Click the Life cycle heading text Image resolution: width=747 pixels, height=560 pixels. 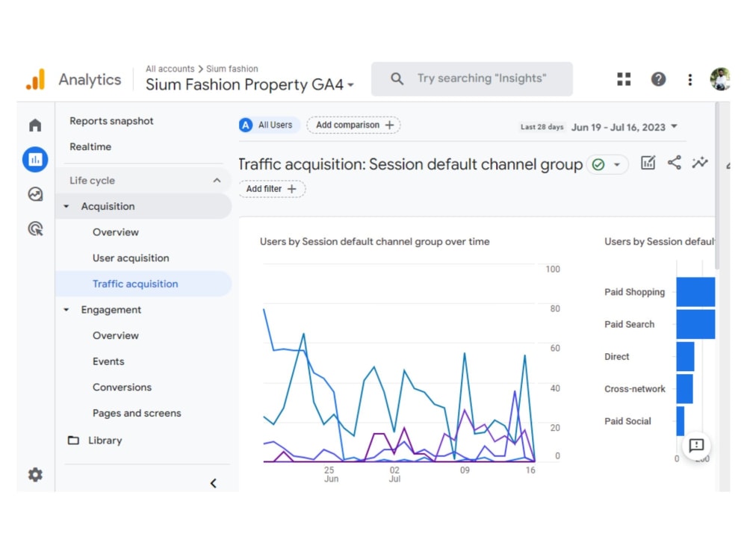pyautogui.click(x=92, y=181)
